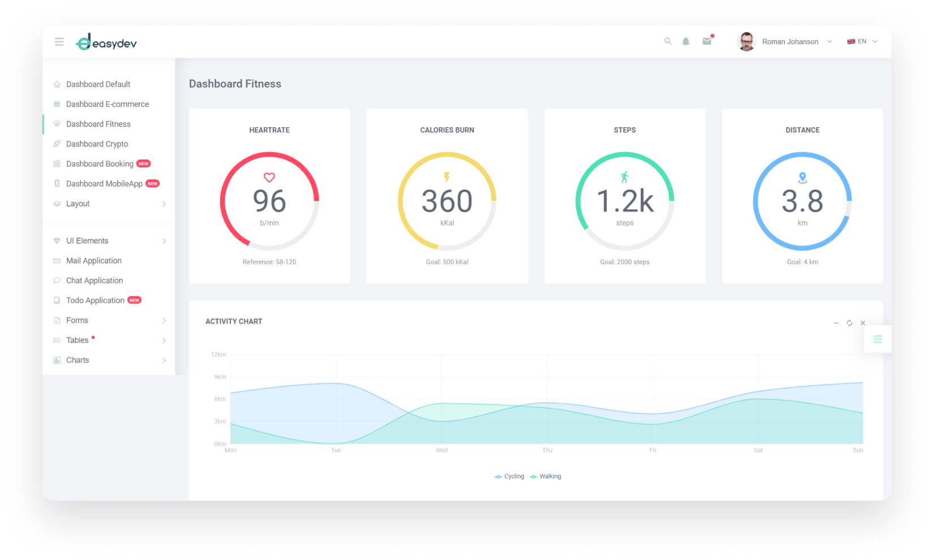Expand the Forms submenu chevron
934x560 pixels.
[x=164, y=321]
